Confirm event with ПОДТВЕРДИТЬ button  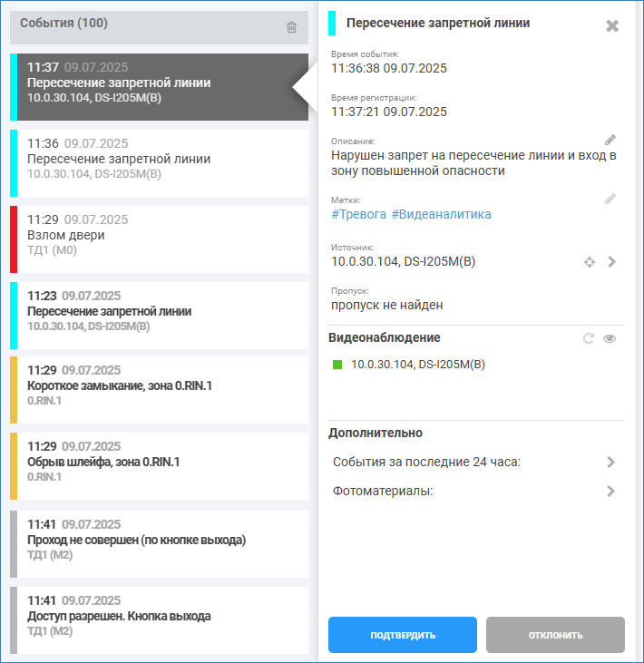point(403,635)
